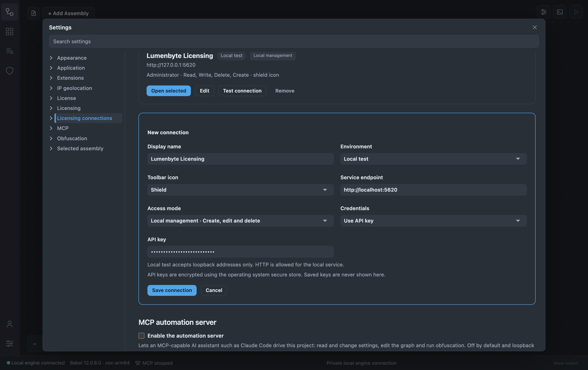Enable the automation server checkbox
588x370 pixels.
(141, 335)
